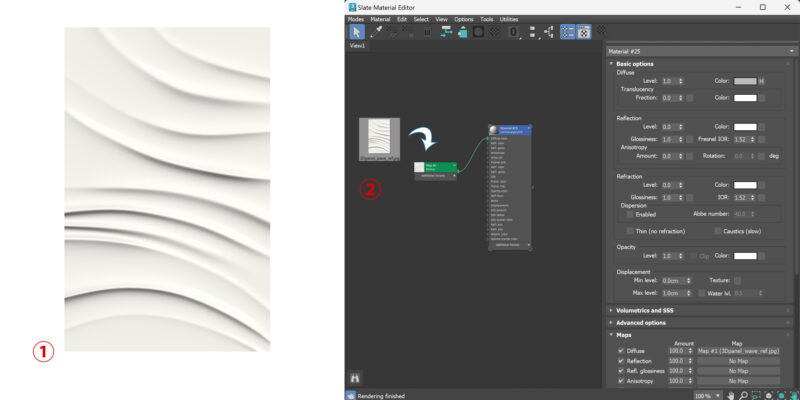
Task: Enable Thin (no refraction) checkbox
Action: (630, 231)
